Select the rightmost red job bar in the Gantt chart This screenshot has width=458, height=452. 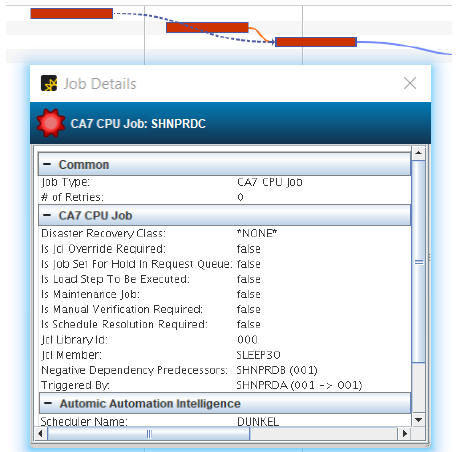coord(316,42)
